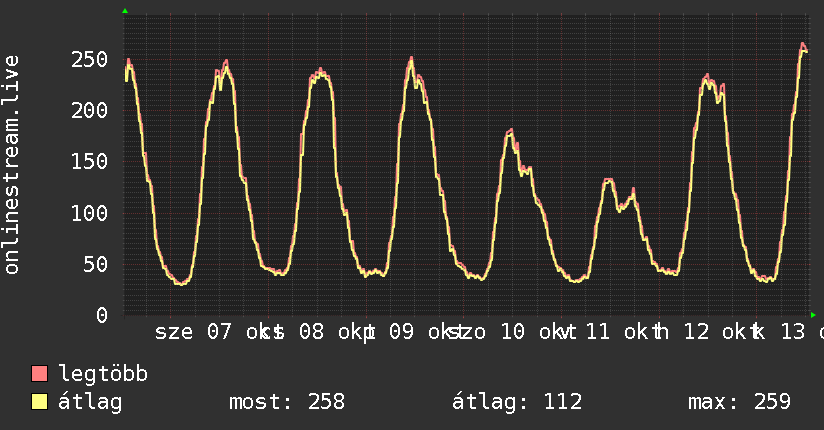Click the y-axis label 150
824x430 pixels.
pyautogui.click(x=89, y=161)
